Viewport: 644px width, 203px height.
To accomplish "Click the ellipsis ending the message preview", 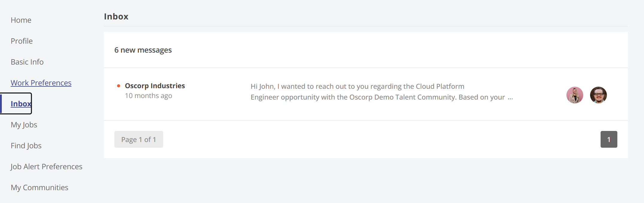I will [x=510, y=97].
